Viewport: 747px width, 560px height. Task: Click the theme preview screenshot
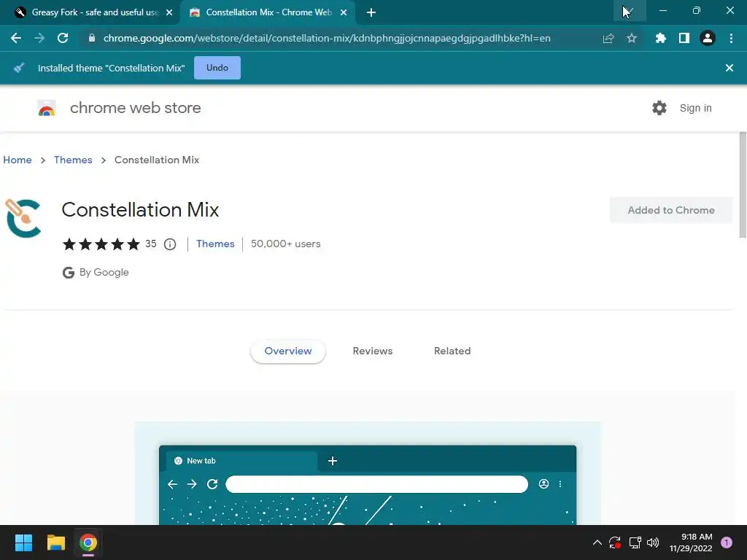point(368,473)
